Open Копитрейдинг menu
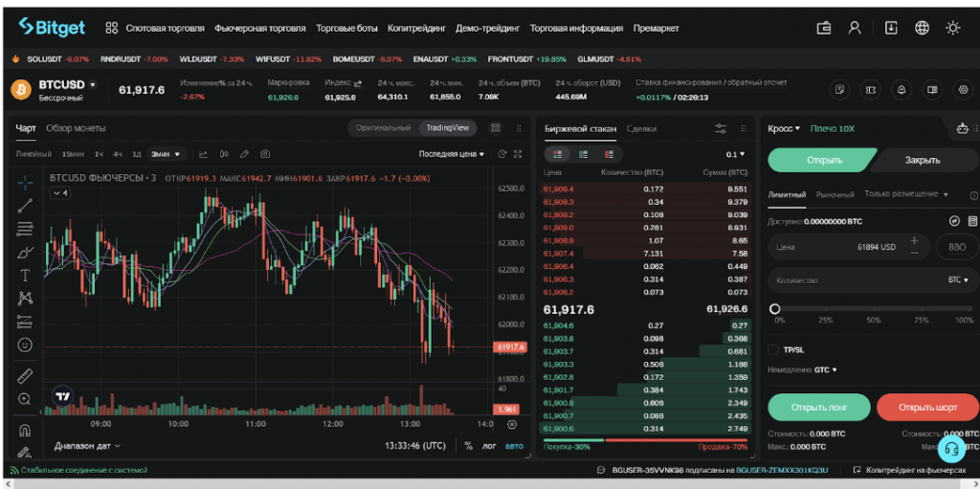The width and height of the screenshot is (980, 489). click(416, 28)
